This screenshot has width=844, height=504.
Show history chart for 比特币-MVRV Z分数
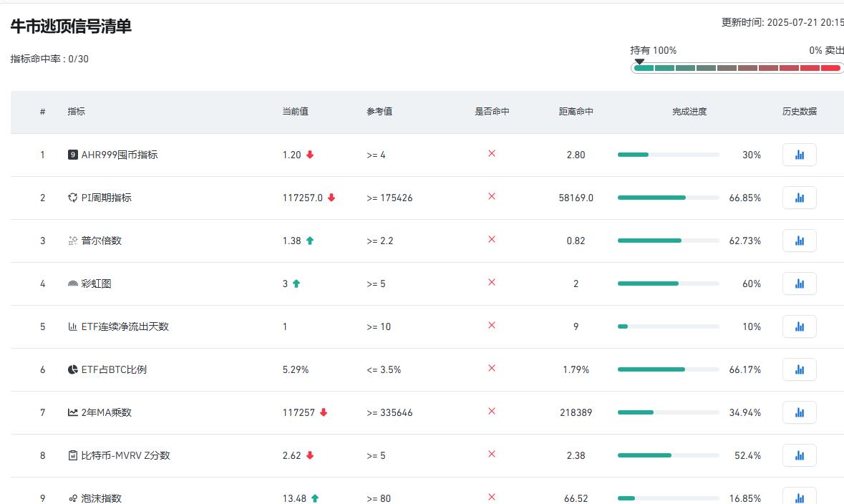(x=799, y=455)
